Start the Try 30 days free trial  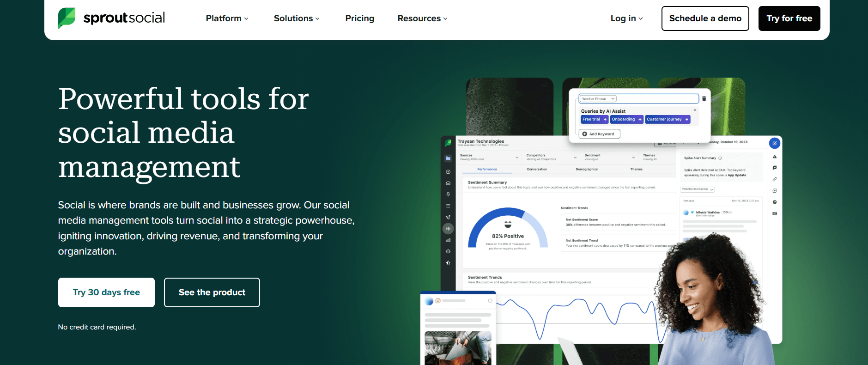(106, 292)
